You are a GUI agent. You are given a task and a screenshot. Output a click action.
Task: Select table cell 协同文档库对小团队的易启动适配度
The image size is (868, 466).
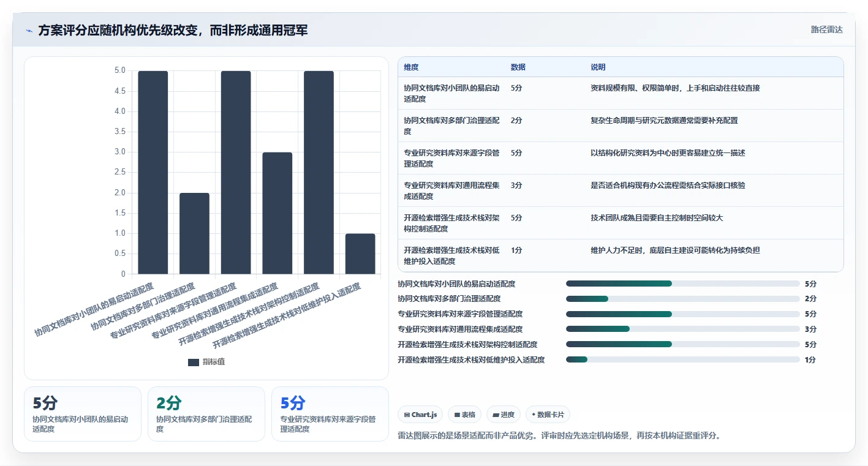(452, 93)
